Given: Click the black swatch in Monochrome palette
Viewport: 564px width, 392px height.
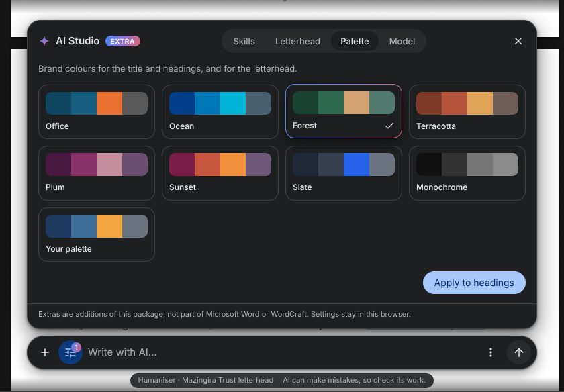Looking at the screenshot, I should pyautogui.click(x=429, y=164).
